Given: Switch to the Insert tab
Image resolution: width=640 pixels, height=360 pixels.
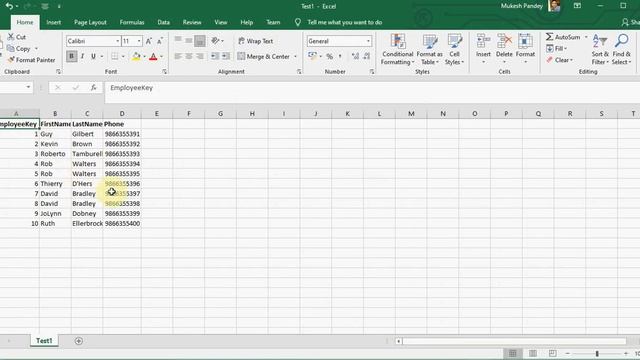Looking at the screenshot, I should click(53, 22).
